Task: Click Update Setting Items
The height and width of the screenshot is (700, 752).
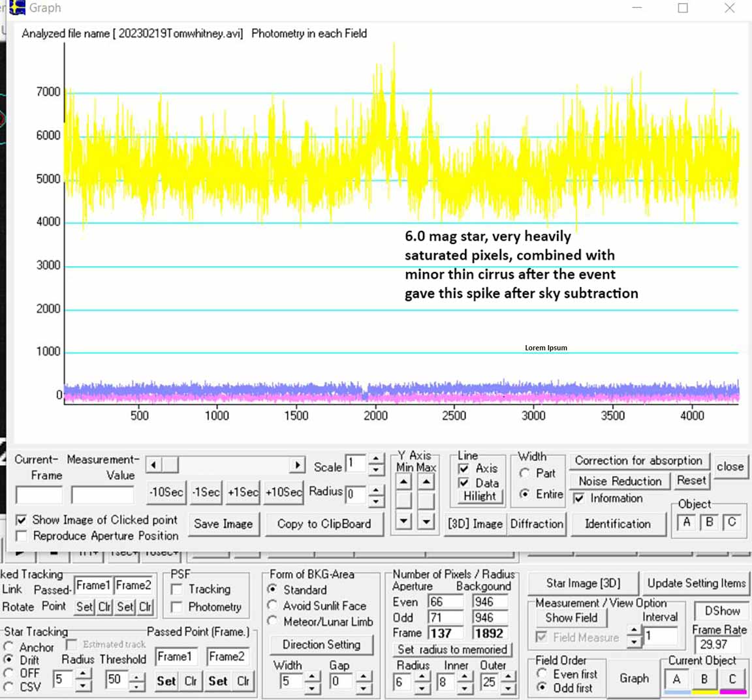Action: [x=697, y=583]
